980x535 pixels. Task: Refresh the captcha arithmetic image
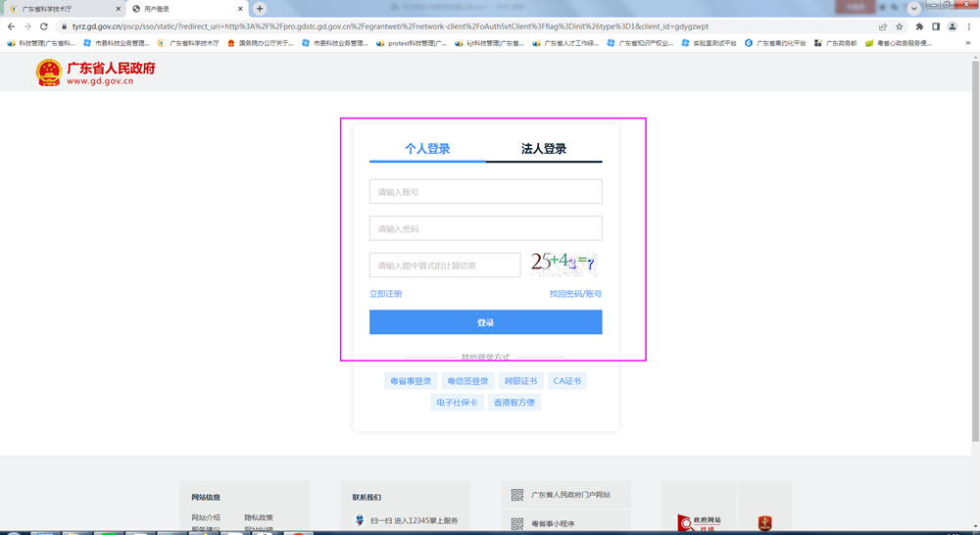[x=563, y=264]
